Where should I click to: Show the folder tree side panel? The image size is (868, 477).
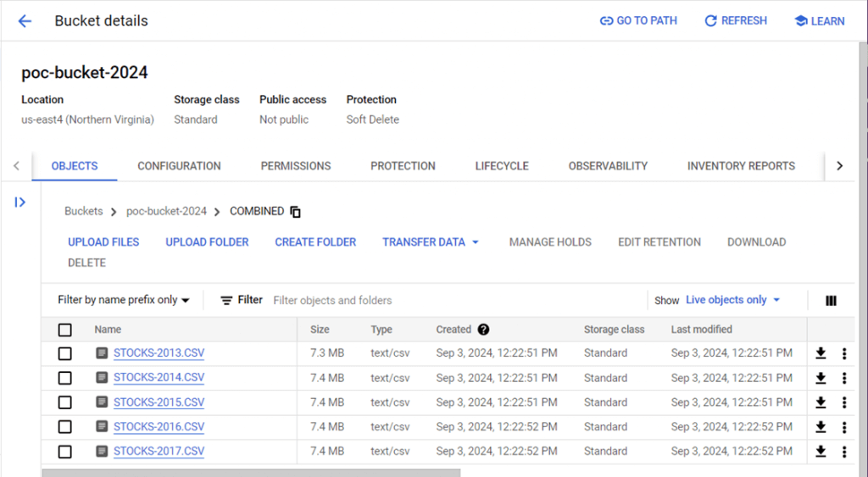(20, 202)
